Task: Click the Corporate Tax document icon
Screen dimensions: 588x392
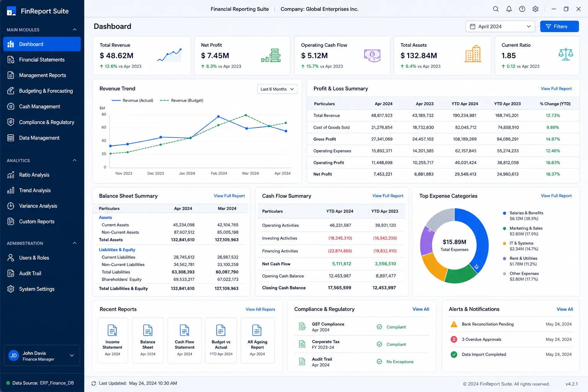Action: (302, 344)
